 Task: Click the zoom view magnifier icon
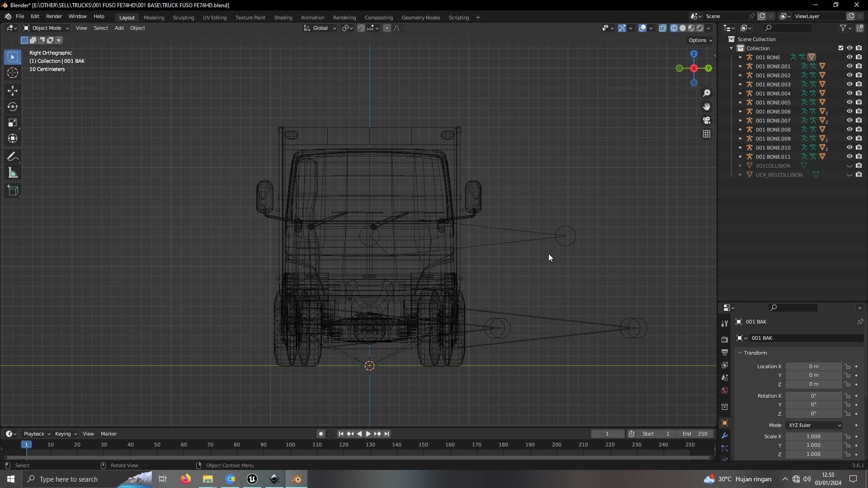707,93
